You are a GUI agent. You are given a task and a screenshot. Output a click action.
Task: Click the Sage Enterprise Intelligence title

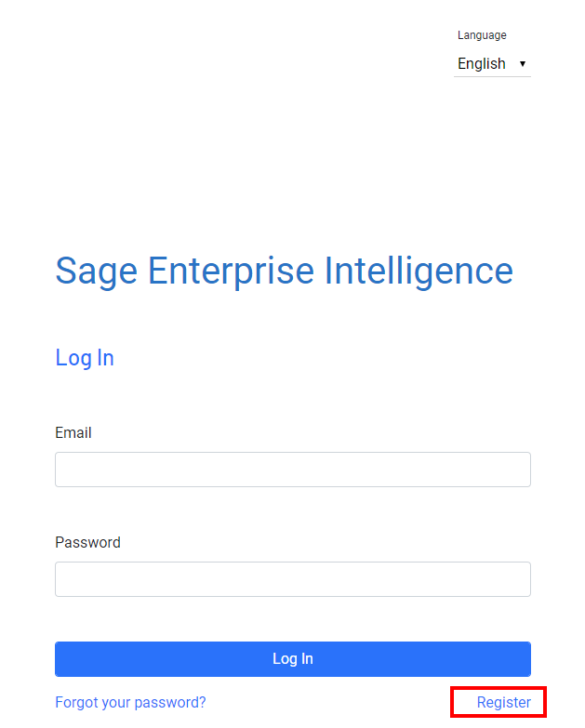pyautogui.click(x=284, y=271)
